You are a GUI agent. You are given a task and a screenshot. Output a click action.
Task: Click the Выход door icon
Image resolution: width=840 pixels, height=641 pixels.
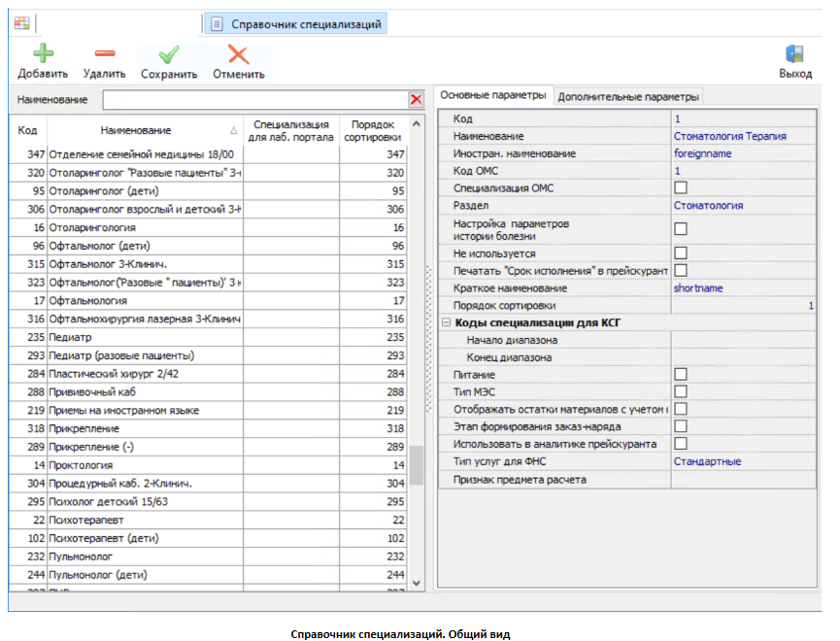click(x=794, y=54)
